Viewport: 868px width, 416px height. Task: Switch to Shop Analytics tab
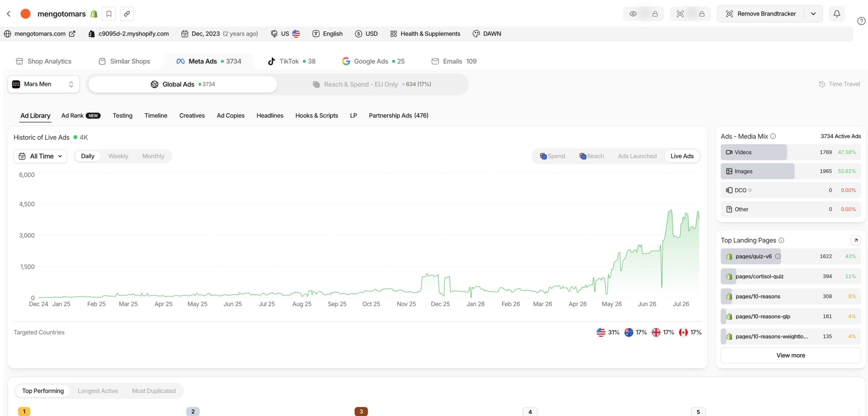(x=44, y=61)
